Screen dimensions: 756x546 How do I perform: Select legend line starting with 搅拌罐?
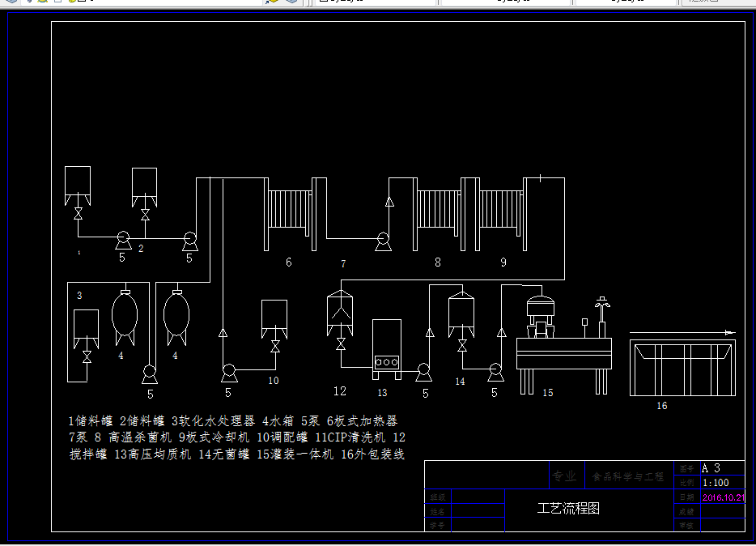click(x=236, y=454)
